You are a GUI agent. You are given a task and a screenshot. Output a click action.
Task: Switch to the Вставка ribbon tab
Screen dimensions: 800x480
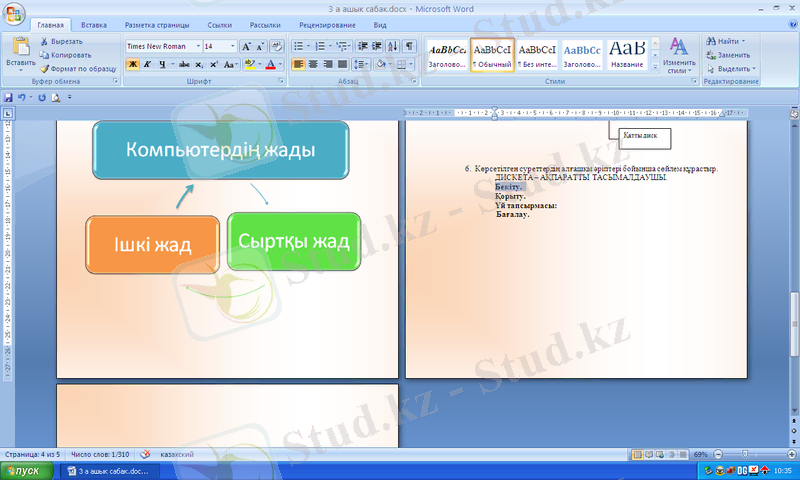[94, 23]
